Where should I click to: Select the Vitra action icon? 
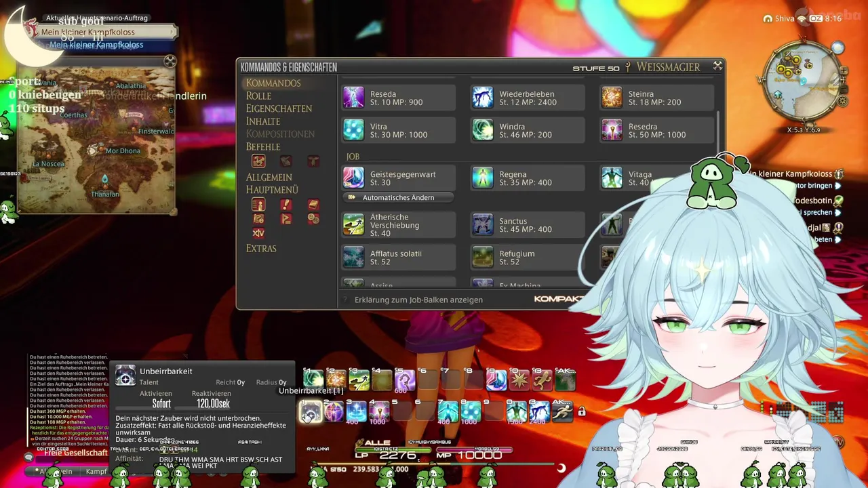click(x=353, y=130)
